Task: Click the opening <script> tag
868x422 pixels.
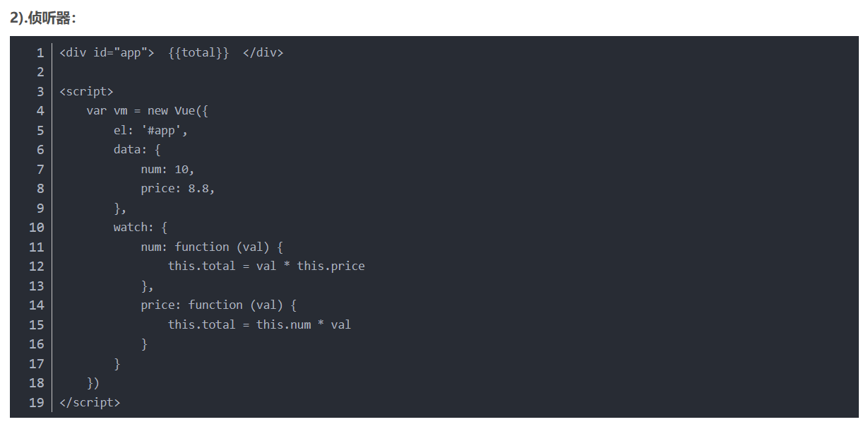Action: [86, 92]
